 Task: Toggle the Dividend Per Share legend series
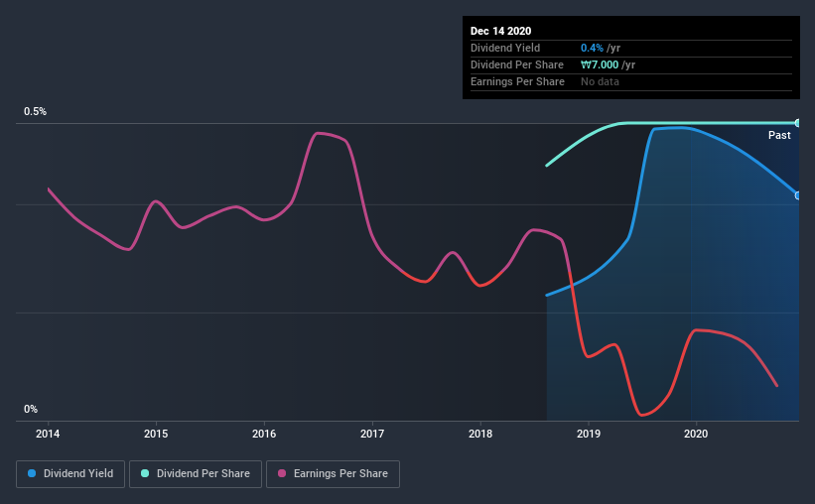[x=196, y=474]
